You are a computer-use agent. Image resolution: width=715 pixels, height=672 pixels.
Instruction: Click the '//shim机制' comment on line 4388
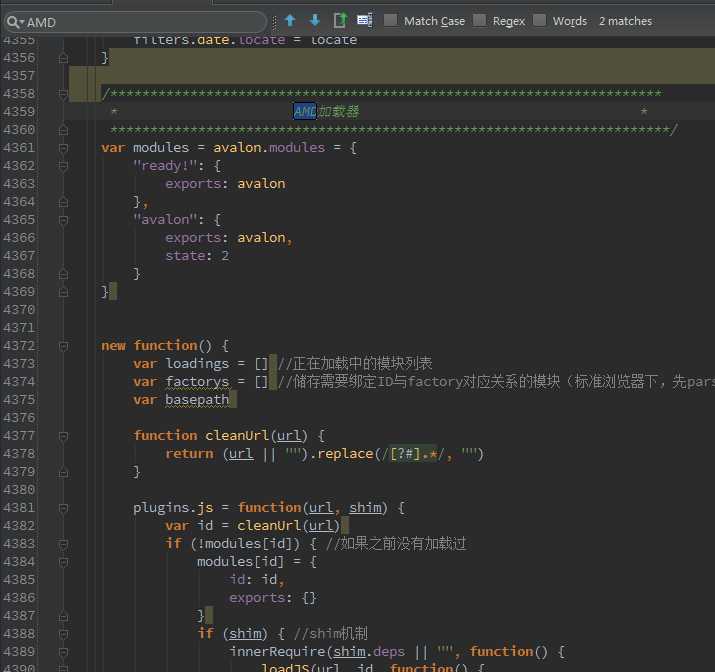pos(331,634)
